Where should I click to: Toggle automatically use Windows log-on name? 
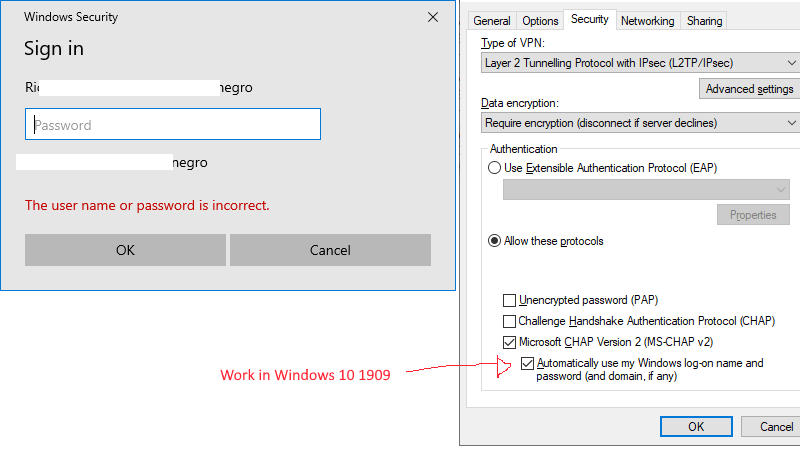tap(528, 363)
